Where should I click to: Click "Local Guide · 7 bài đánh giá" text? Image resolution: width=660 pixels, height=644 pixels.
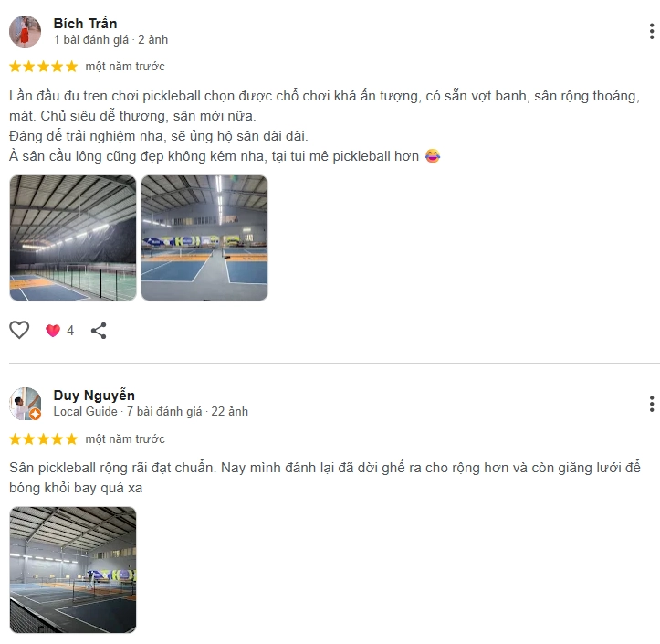tap(127, 412)
